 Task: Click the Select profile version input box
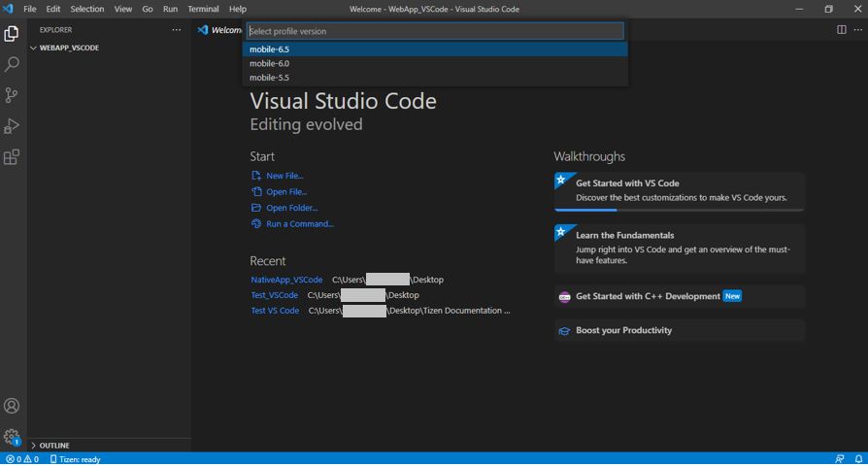pyautogui.click(x=434, y=31)
